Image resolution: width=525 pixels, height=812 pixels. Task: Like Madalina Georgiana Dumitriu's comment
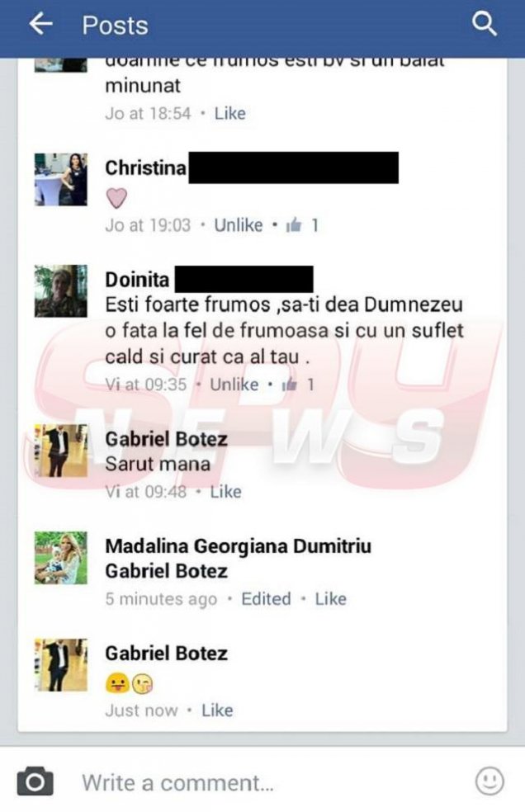click(331, 598)
